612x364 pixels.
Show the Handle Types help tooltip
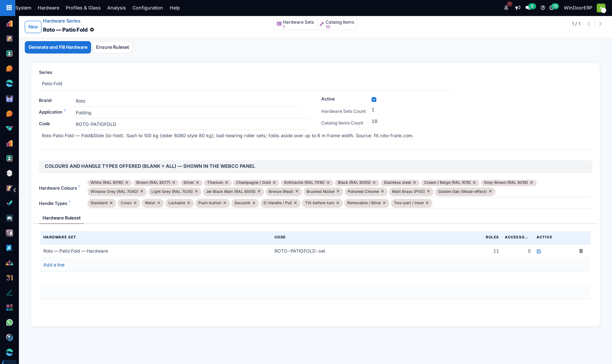(69, 202)
